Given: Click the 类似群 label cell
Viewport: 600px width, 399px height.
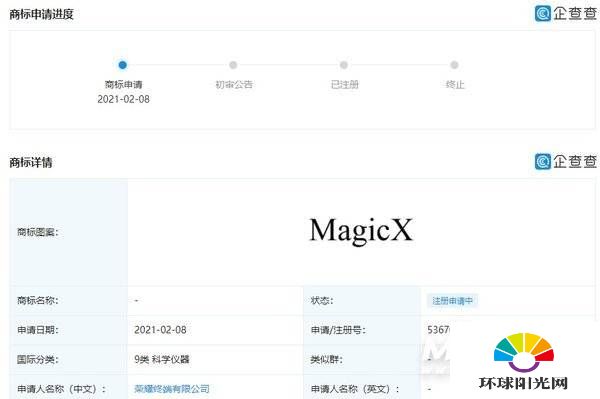Looking at the screenshot, I should [326, 359].
